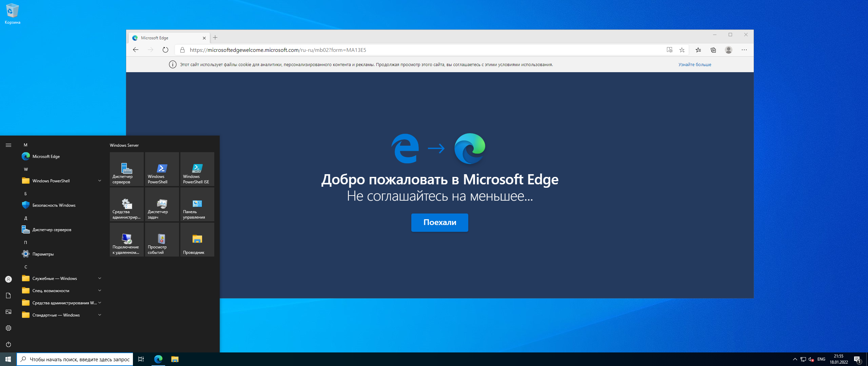Launch Microsoft Edge from the app list

[x=62, y=156]
